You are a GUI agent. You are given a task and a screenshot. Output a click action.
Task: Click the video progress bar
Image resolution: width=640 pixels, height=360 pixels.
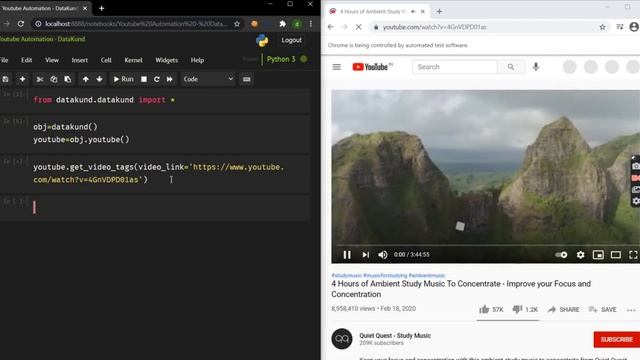pos(488,245)
